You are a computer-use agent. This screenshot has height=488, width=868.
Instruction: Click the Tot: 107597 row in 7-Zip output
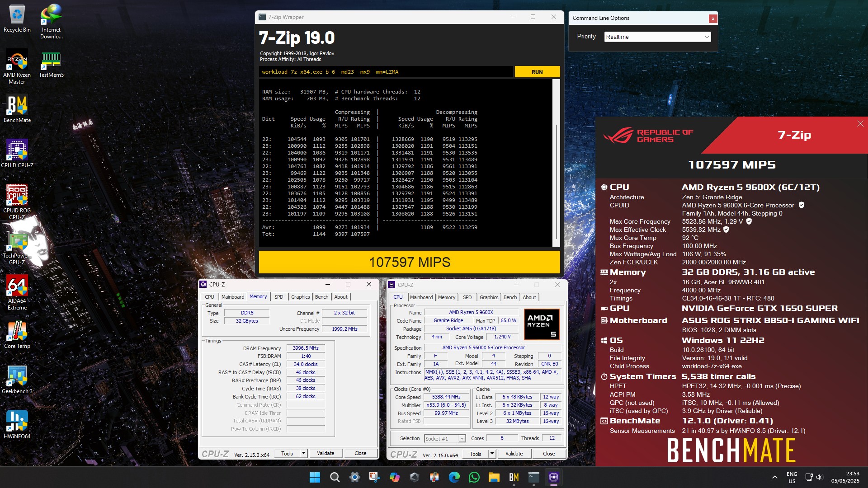316,234
